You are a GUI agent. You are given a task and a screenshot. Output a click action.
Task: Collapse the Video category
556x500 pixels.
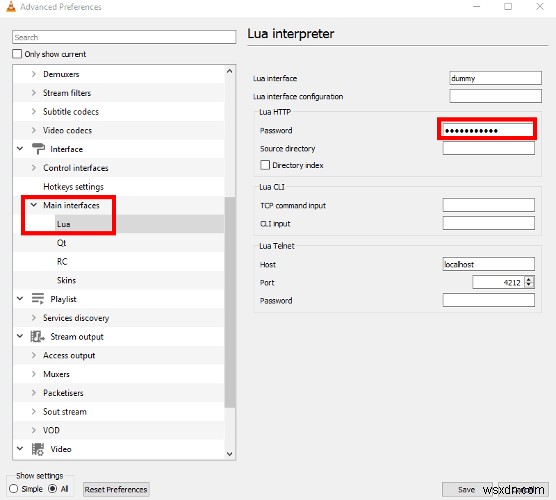pyautogui.click(x=20, y=449)
